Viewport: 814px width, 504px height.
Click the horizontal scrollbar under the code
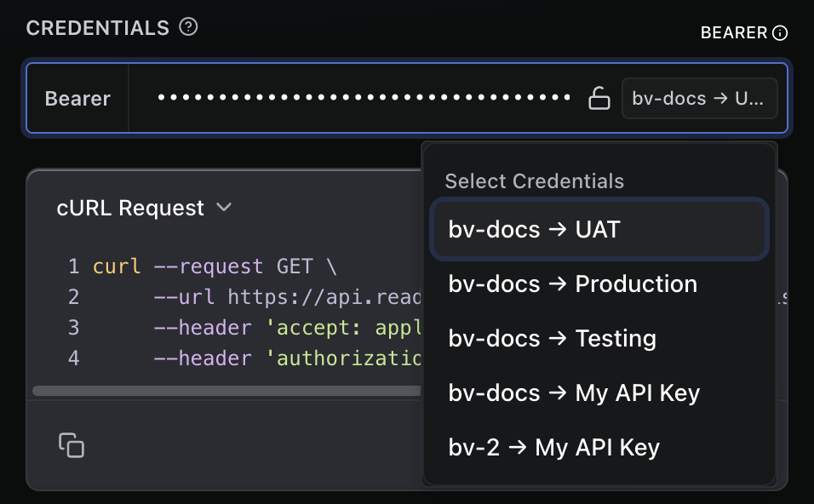[x=226, y=391]
